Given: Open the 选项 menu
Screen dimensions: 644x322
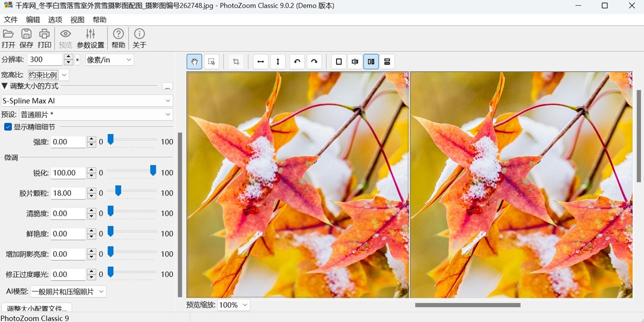Looking at the screenshot, I should point(55,19).
